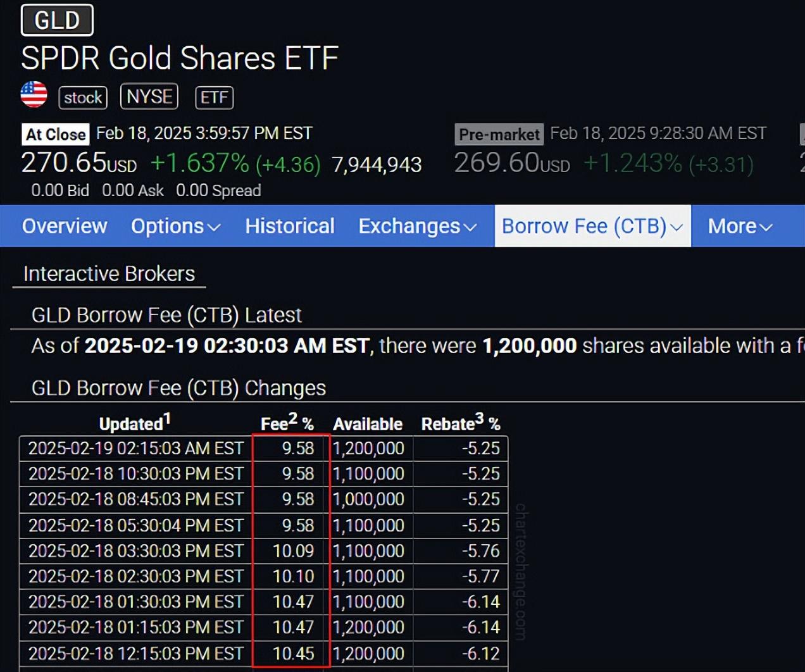Viewport: 805px width, 672px height.
Task: Click the 2025-02-18 05:30:04 PM EST timestamp
Action: (x=136, y=525)
